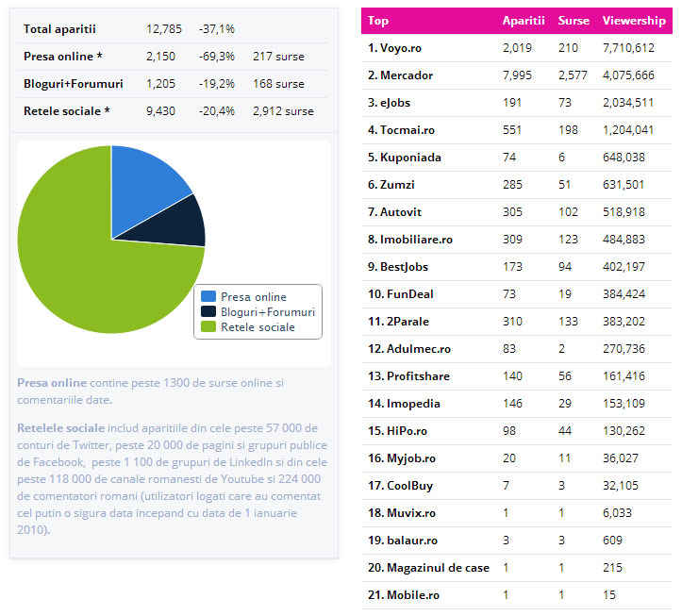Screen dimensions: 682x616
Task: Open the 13. Profitshare entry
Action: [x=408, y=376]
